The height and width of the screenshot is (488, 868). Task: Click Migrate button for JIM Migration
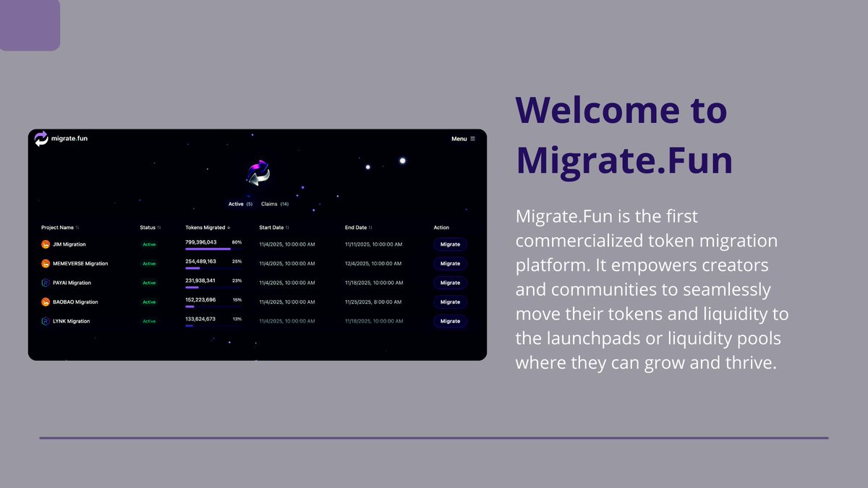coord(450,244)
